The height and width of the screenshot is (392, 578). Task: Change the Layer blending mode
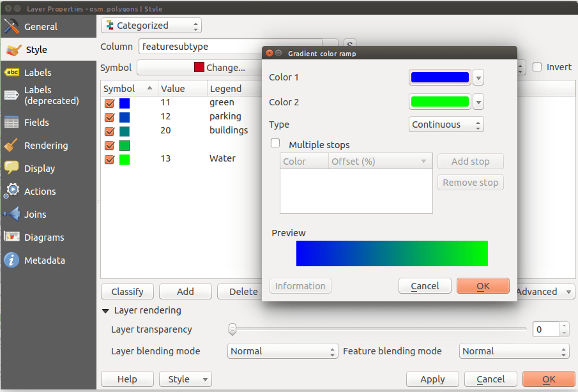(282, 351)
